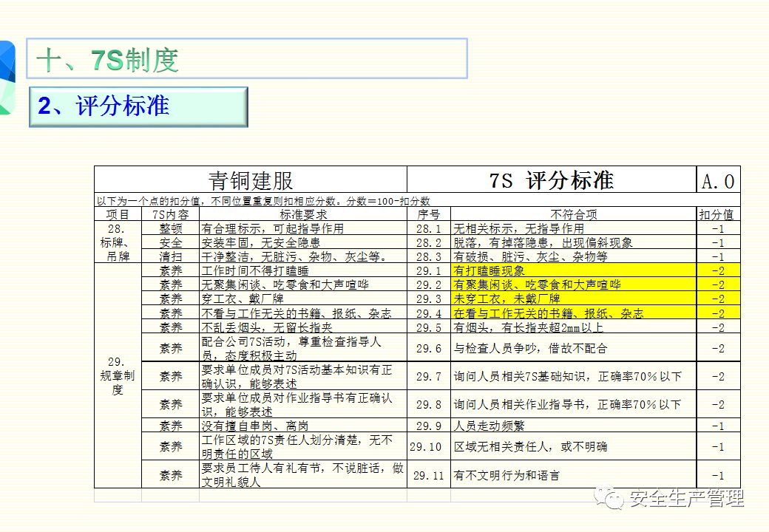Viewport: 769px width, 532px height.
Task: Select the '7S内容' column header
Action: 170,214
